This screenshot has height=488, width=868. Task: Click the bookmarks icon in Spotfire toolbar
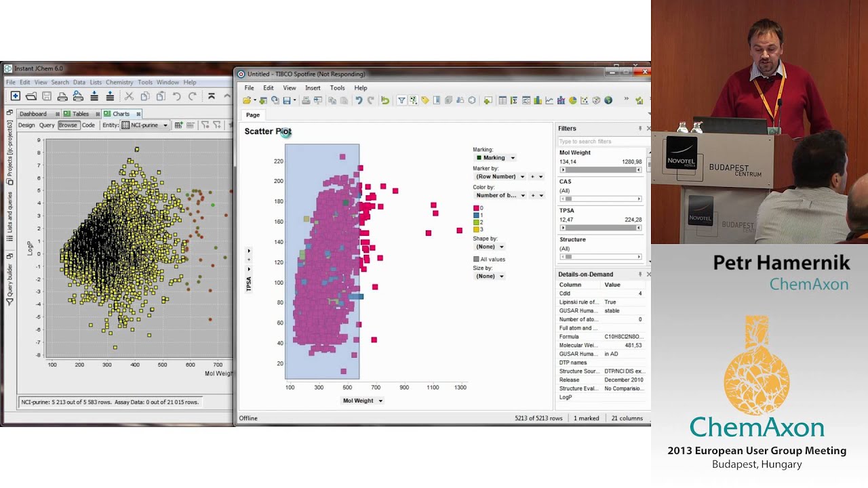click(437, 100)
